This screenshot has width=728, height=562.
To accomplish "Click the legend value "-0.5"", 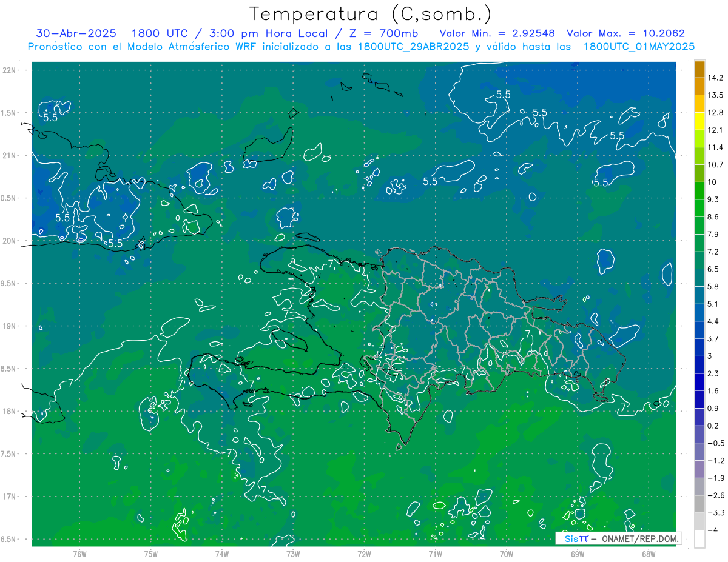I will (x=715, y=443).
